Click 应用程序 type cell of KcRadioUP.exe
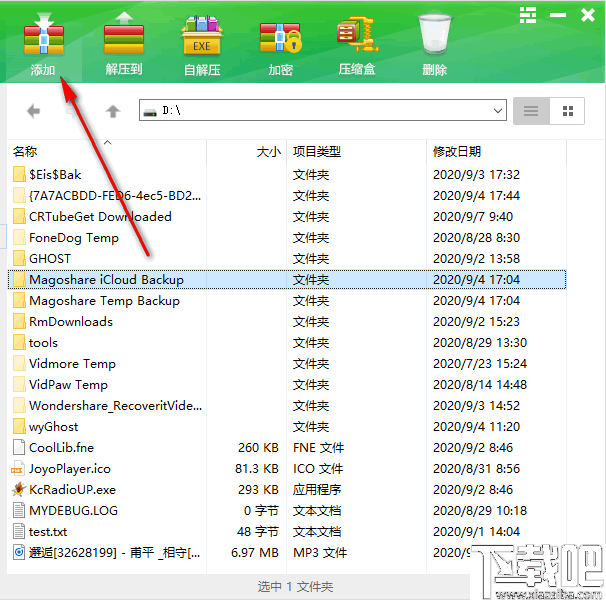Screen dimensions: 606x600 pyautogui.click(x=317, y=489)
